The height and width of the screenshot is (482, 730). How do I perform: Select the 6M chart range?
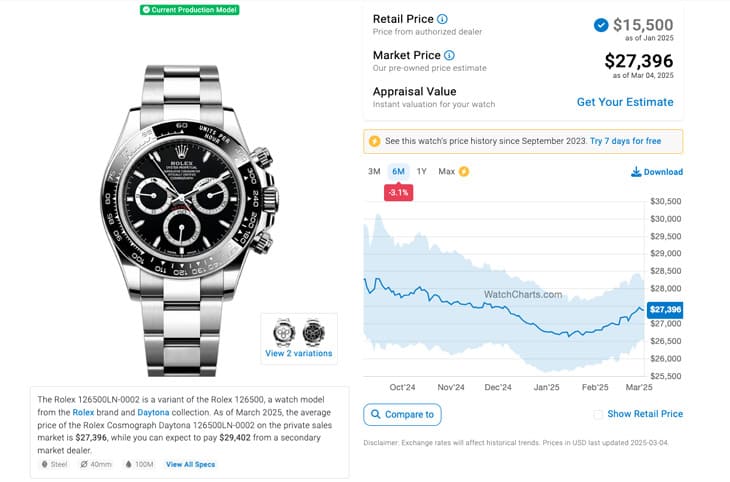(399, 171)
